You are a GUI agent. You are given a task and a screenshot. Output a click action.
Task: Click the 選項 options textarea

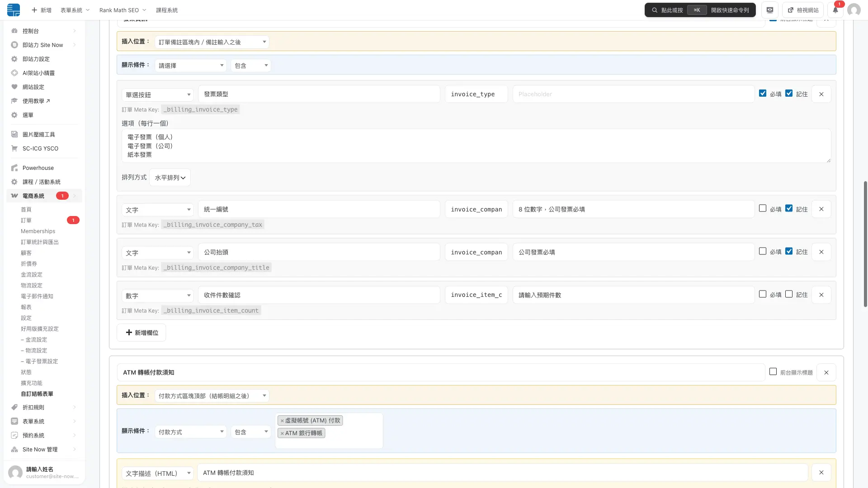tap(476, 146)
